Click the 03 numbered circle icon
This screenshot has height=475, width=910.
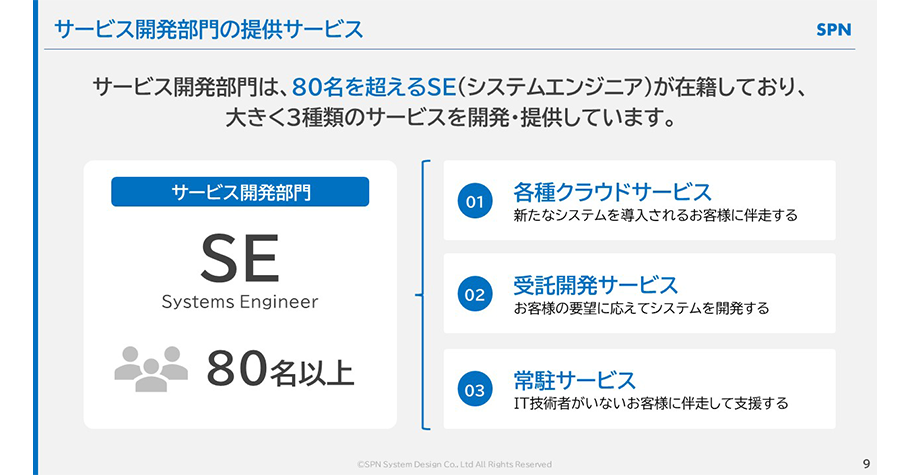tap(475, 388)
